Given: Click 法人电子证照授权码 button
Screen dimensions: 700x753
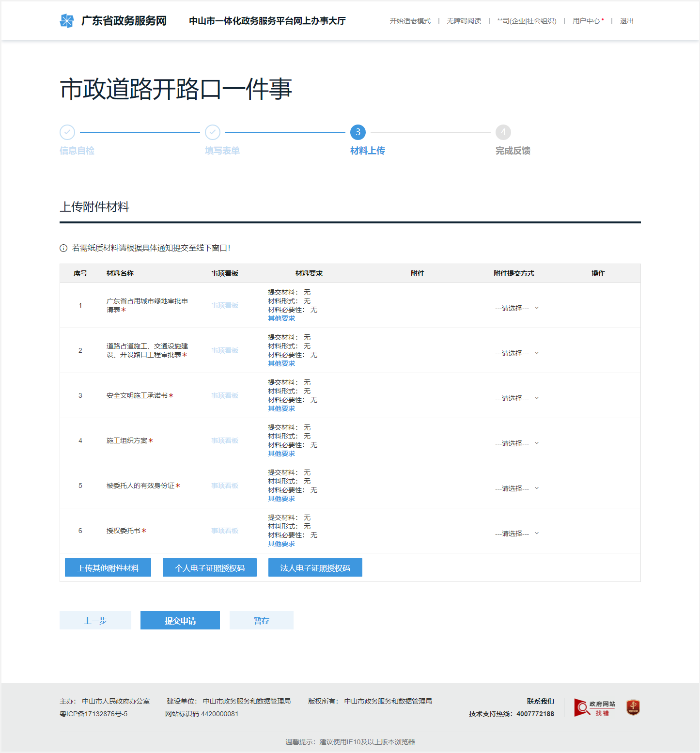Looking at the screenshot, I should (315, 568).
